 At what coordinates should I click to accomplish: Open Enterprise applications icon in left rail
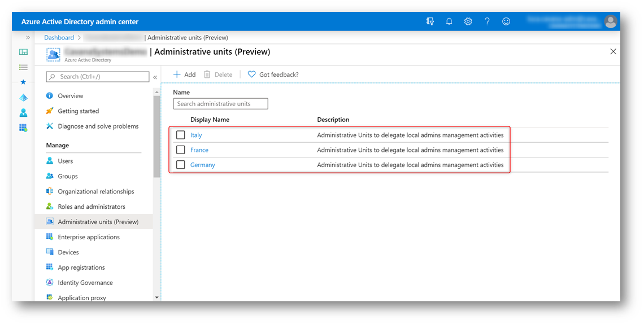[23, 128]
